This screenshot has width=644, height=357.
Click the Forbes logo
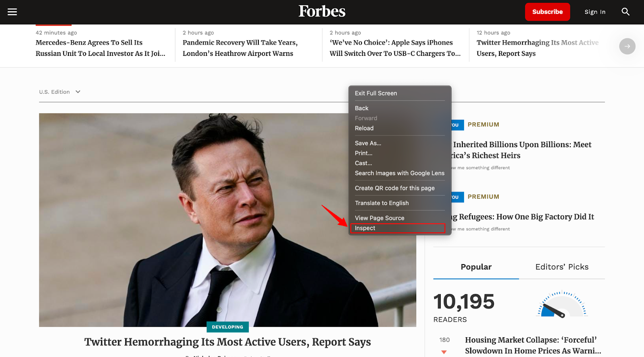pos(322,11)
